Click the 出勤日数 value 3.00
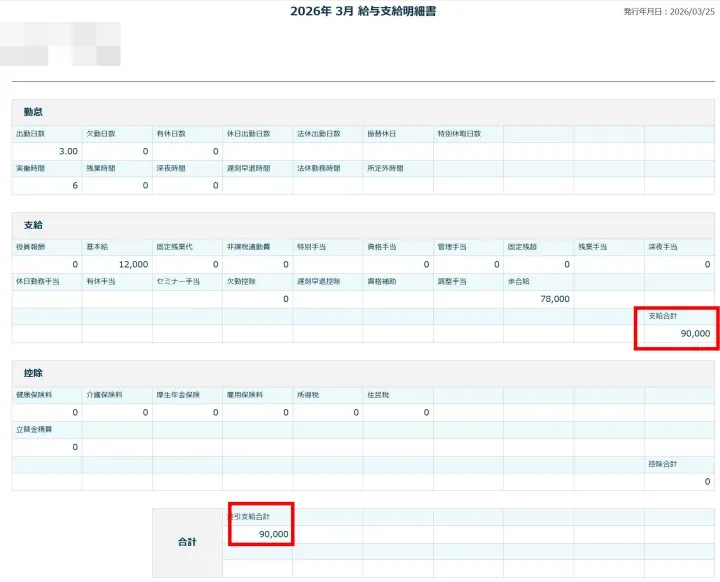Viewport: 720px width, 582px height. [x=66, y=151]
